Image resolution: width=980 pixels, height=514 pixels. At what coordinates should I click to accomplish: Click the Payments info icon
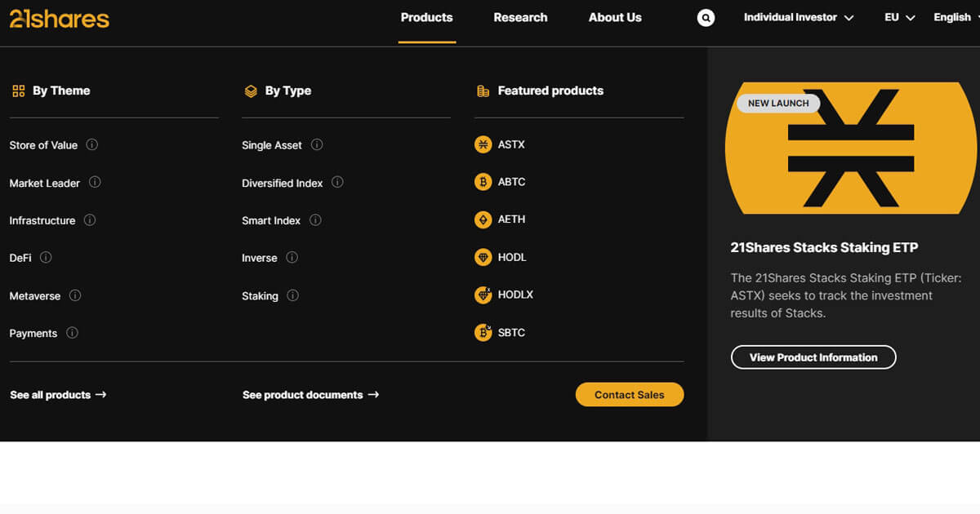click(72, 333)
